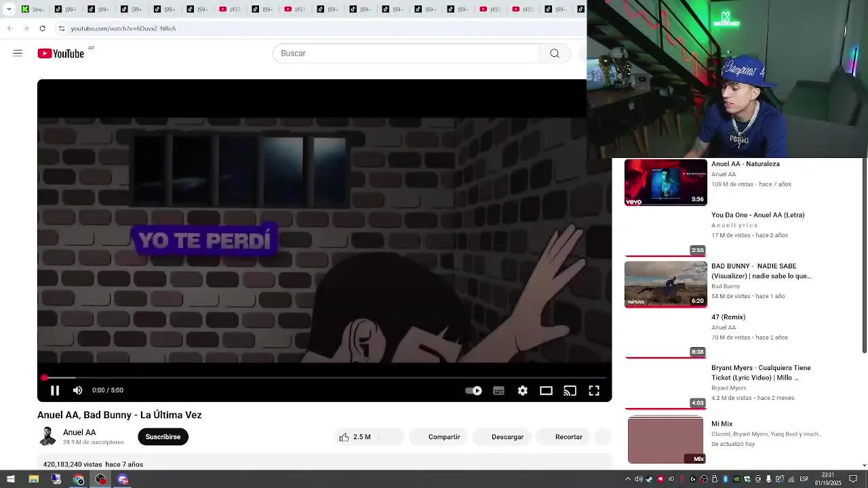Open NVIDIA tray icon
Viewport: 868px width, 488px height.
(736, 479)
